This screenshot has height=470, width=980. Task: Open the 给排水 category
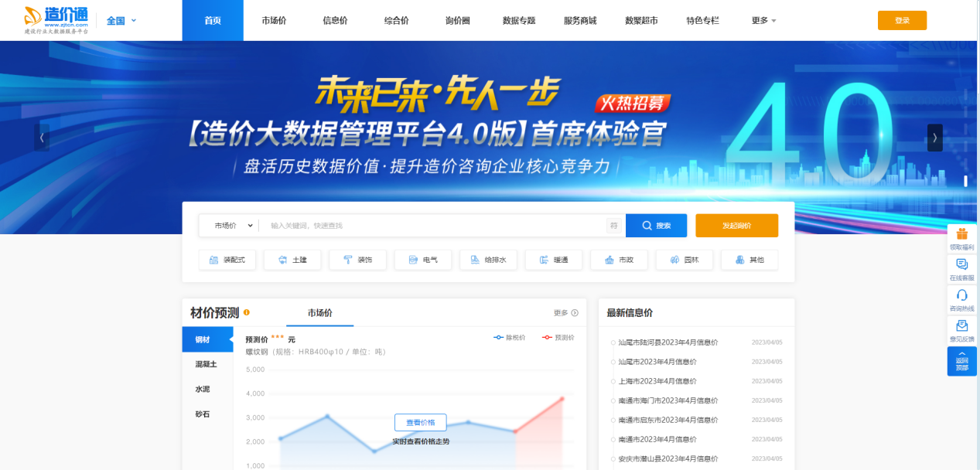click(488, 260)
